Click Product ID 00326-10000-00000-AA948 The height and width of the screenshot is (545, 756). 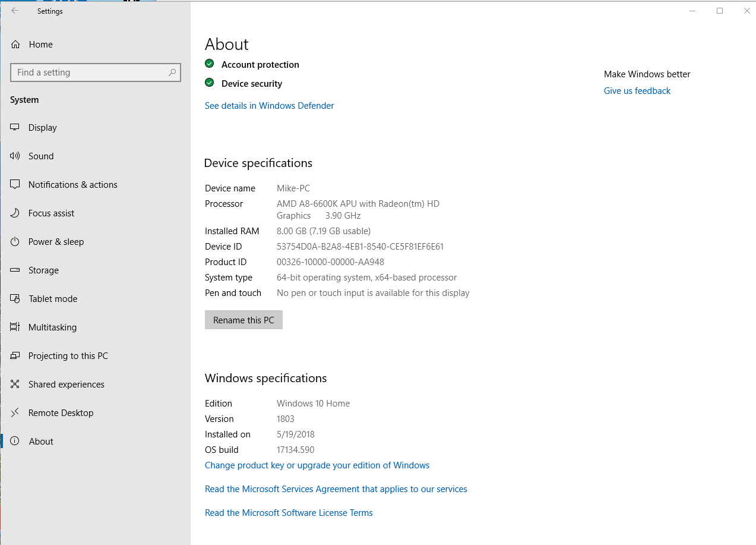(330, 262)
